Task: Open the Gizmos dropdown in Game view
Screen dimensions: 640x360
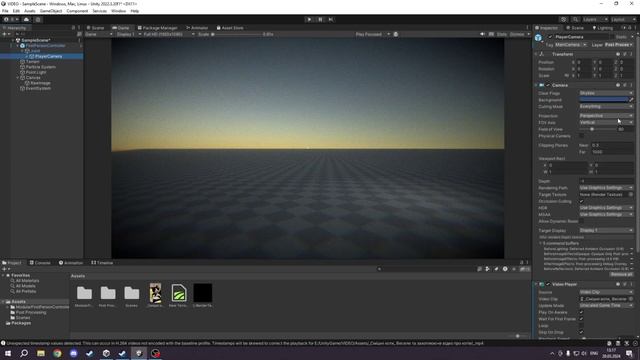Action: tap(519, 34)
